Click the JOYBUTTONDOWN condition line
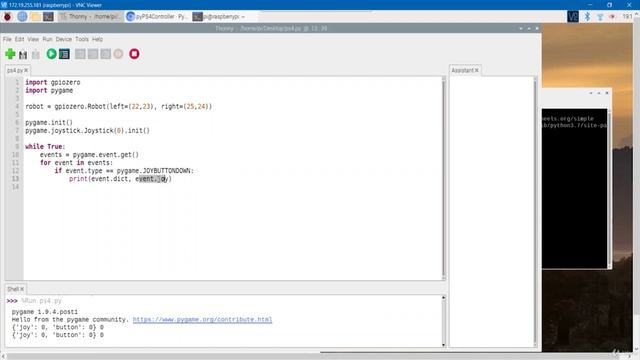This screenshot has width=640, height=360. click(124, 171)
